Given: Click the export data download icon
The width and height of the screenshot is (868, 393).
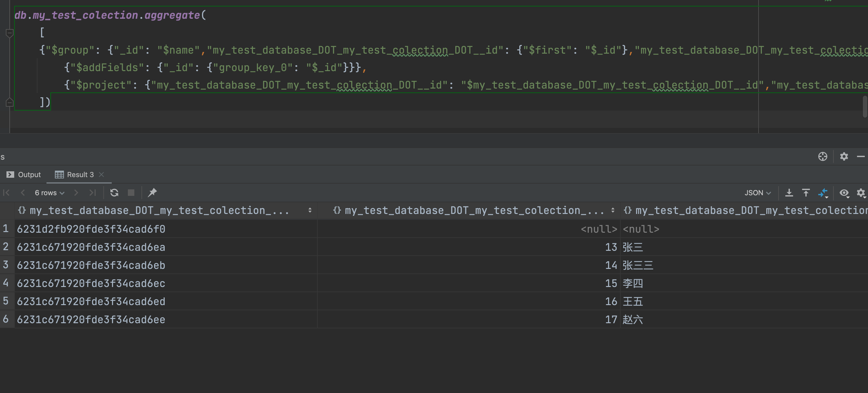Looking at the screenshot, I should (x=789, y=193).
